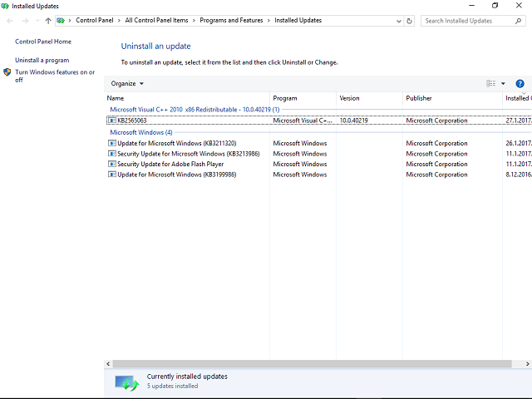The width and height of the screenshot is (532, 399).
Task: Click version 10.0.40219 cell
Action: pyautogui.click(x=354, y=121)
